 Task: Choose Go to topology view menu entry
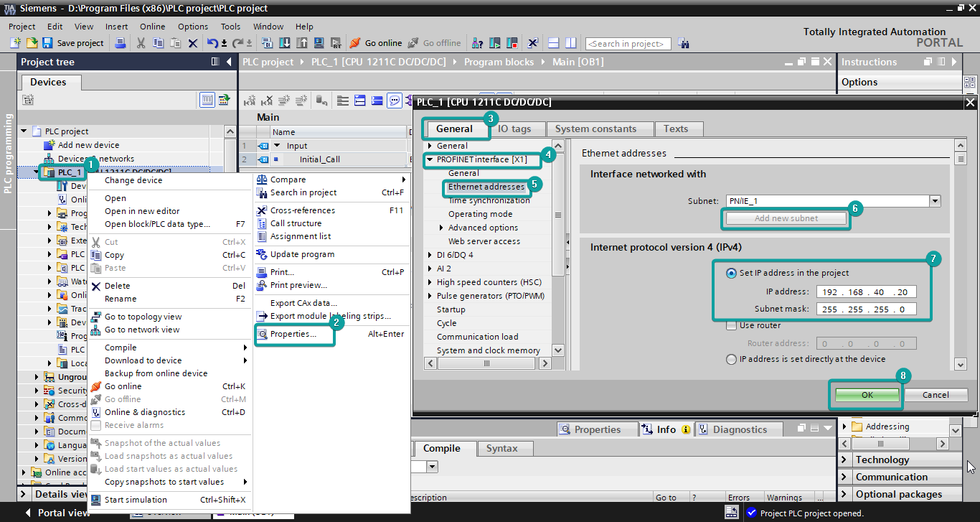click(143, 317)
